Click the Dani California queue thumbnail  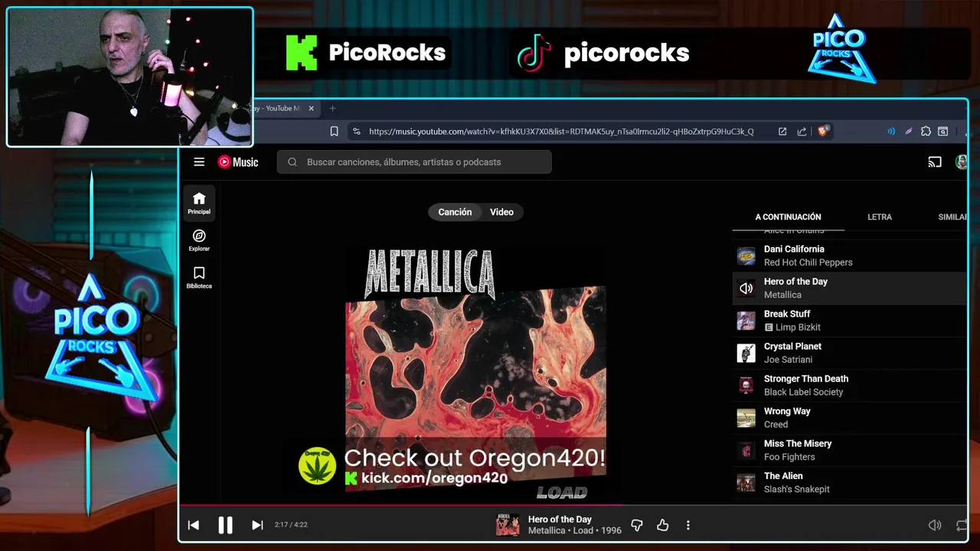click(746, 256)
